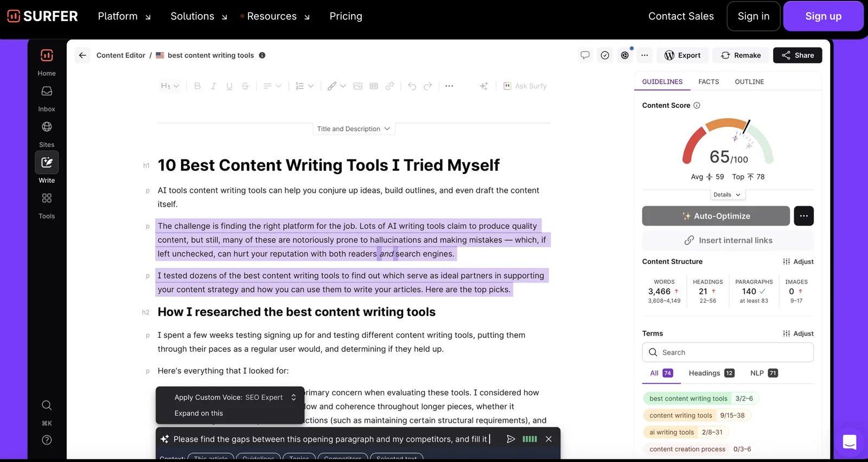Click Insert internal links
868x462 pixels.
728,240
